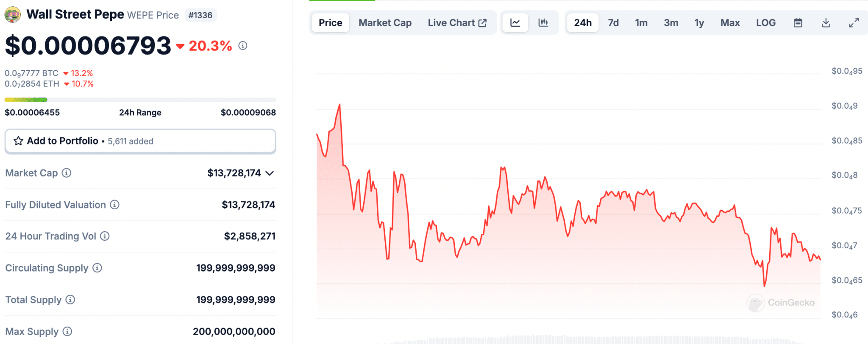This screenshot has height=344, width=868.
Task: Open the calendar date range picker
Action: pos(798,23)
